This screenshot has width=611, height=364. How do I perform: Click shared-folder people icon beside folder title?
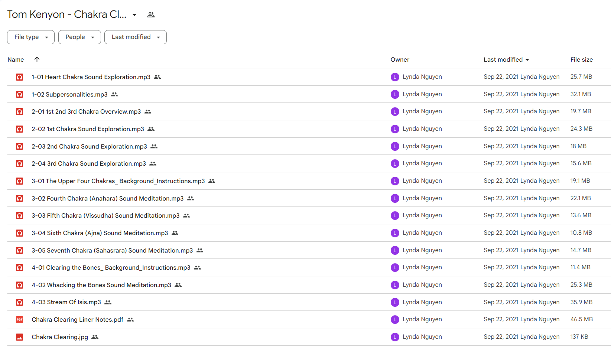point(151,15)
